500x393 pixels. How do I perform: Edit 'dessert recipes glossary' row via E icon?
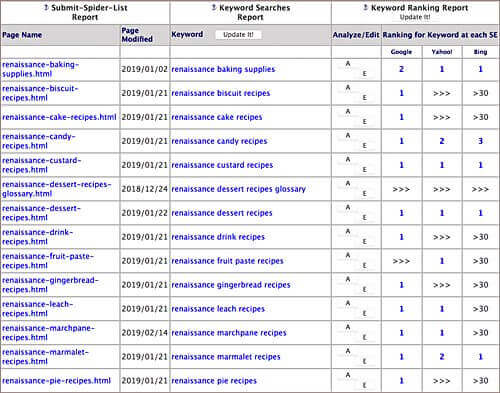point(364,194)
